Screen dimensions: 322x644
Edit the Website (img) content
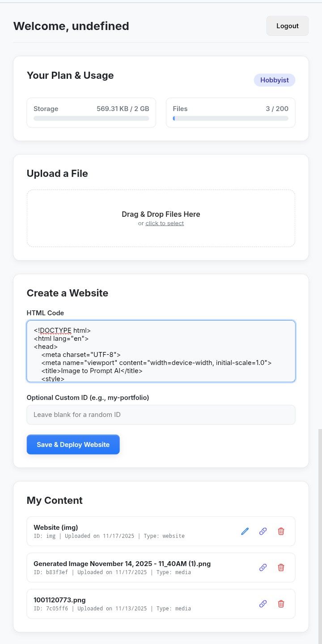pos(245,531)
